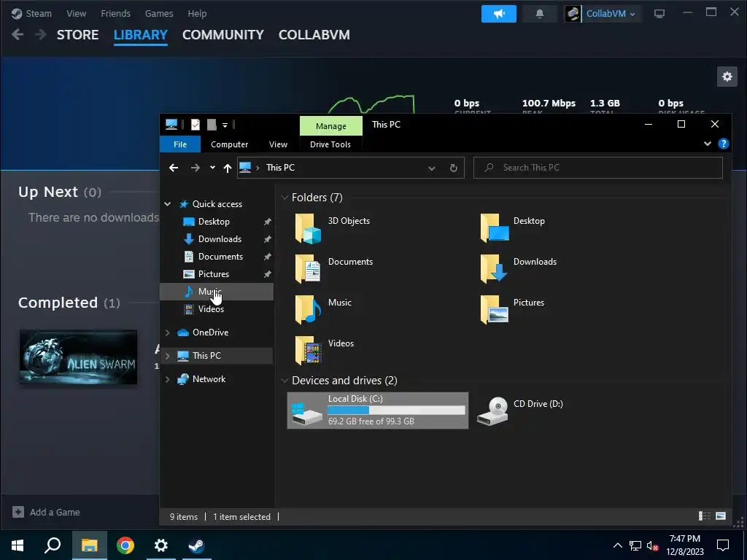Screen dimensions: 747x560
Task: Open the Alien Swarm game thumbnail
Action: point(78,357)
